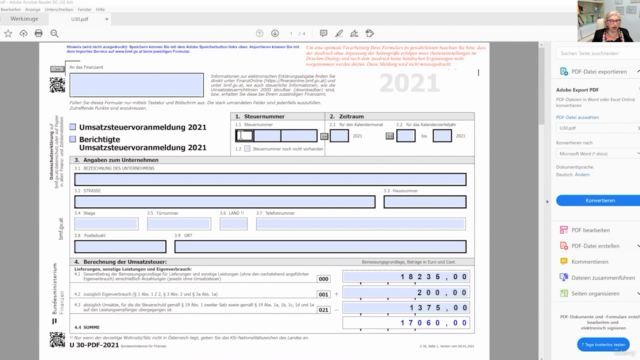Open the Bearbeiten menu

coord(11,9)
